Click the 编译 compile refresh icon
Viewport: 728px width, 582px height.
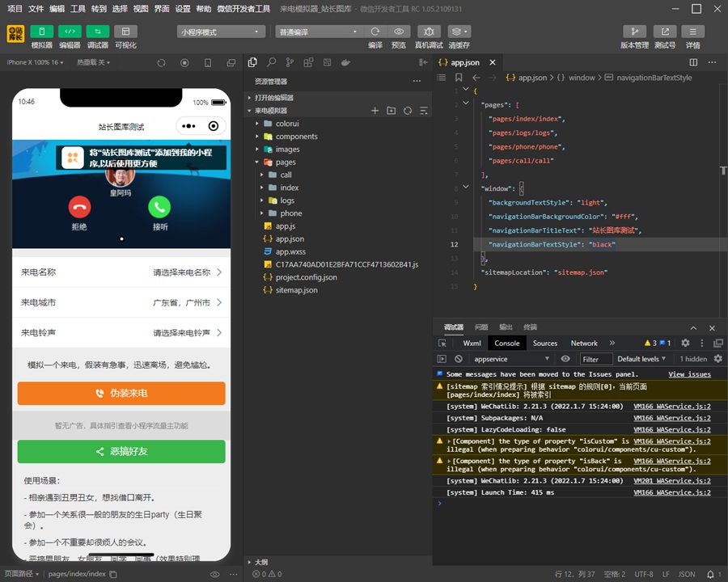375,32
